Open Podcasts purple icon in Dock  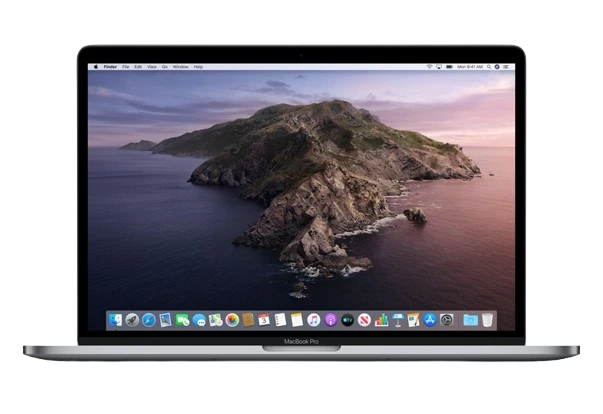pyautogui.click(x=330, y=320)
